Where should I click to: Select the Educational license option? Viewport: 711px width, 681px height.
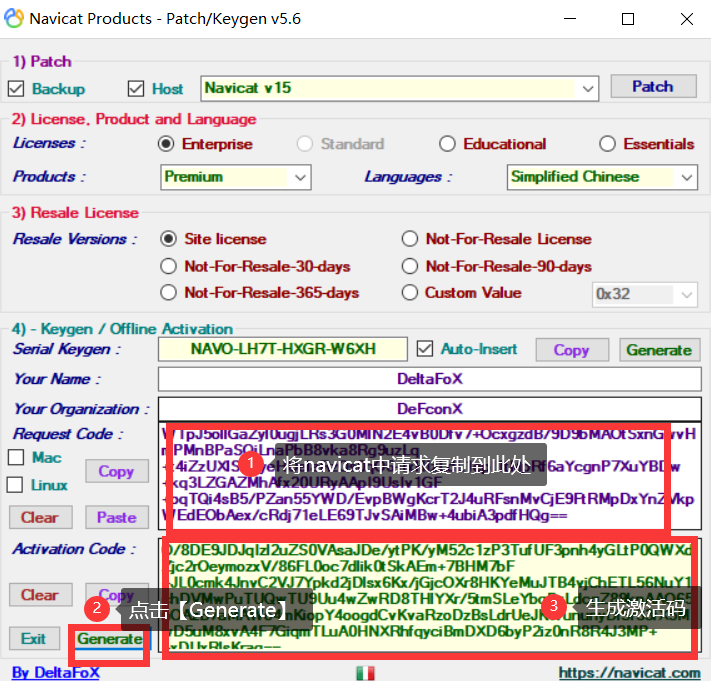click(x=447, y=144)
